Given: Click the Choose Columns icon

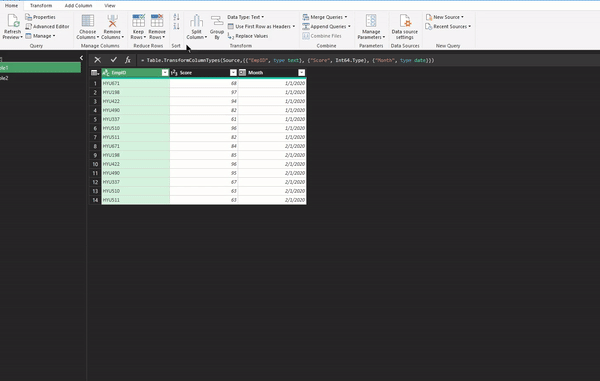Looking at the screenshot, I should [88, 21].
